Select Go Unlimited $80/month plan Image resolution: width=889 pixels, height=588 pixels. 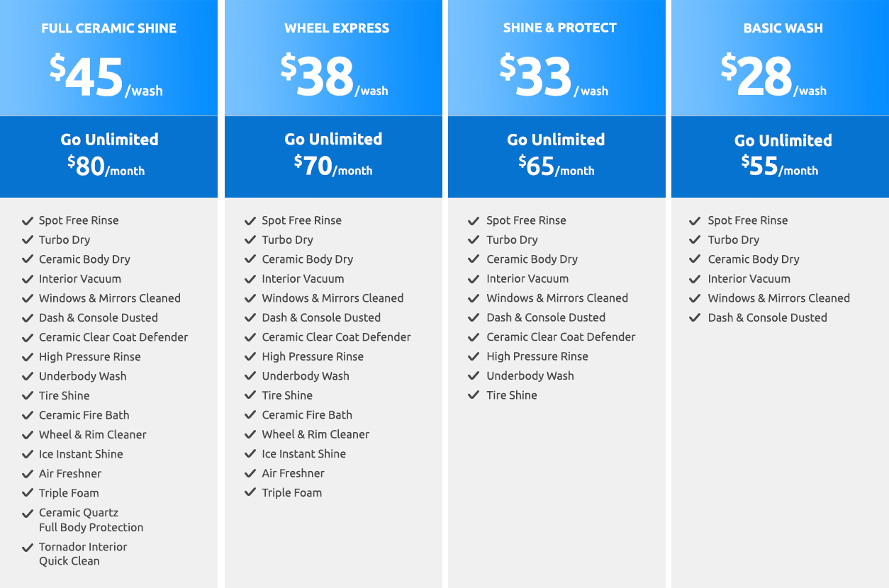tap(109, 156)
